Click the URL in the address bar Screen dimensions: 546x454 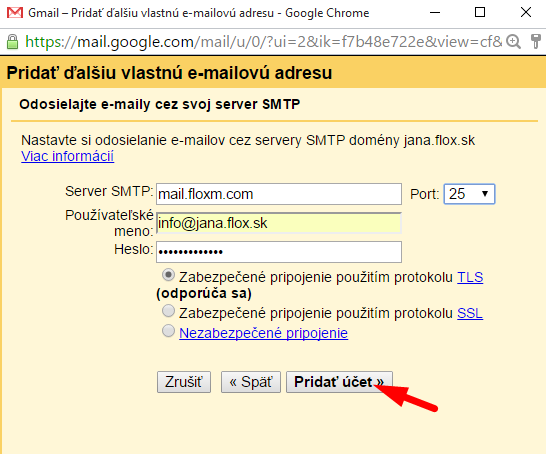pyautogui.click(x=264, y=42)
